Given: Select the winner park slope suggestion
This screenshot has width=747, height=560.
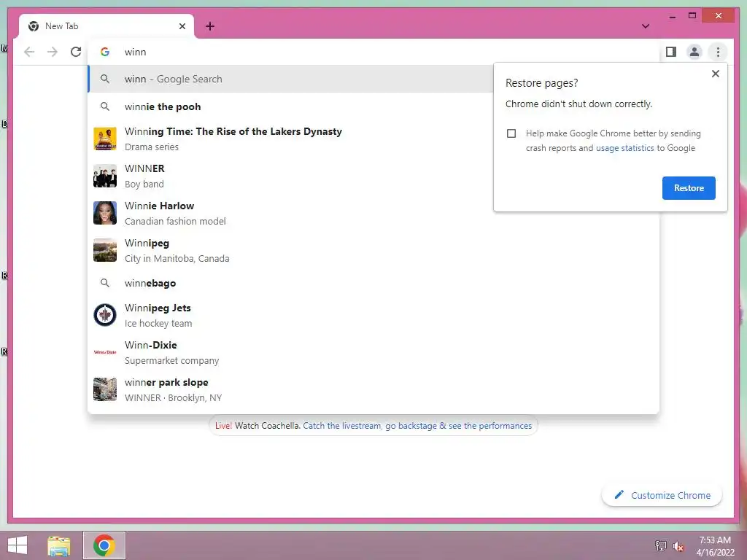Looking at the screenshot, I should click(x=373, y=389).
